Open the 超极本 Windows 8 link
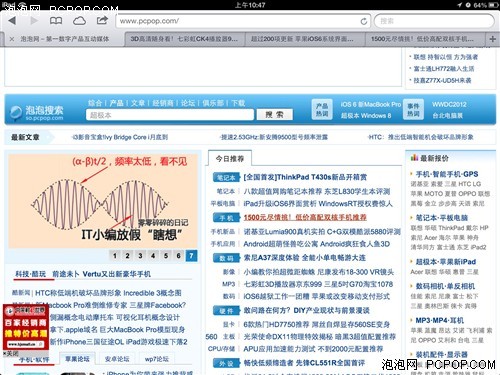The height and width of the screenshot is (375, 500). pos(366,116)
